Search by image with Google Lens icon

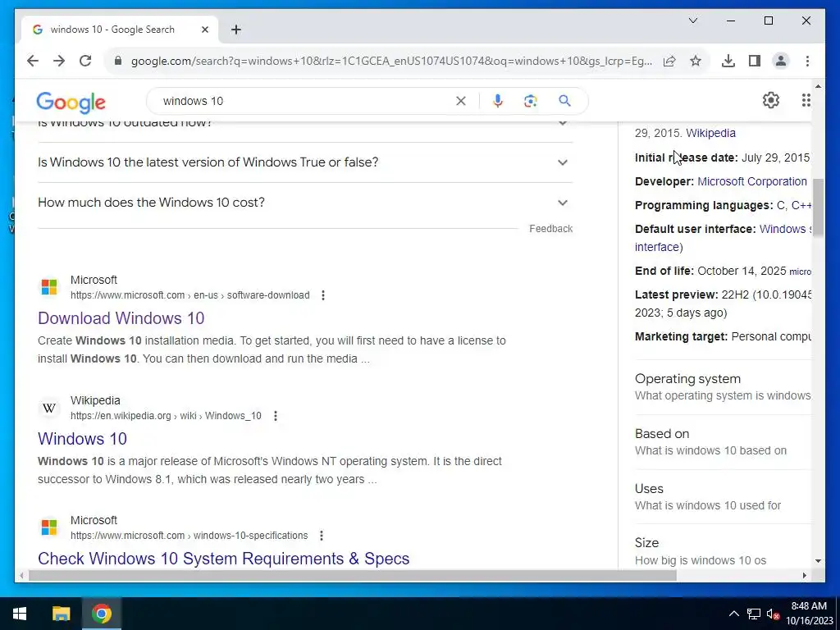[531, 101]
